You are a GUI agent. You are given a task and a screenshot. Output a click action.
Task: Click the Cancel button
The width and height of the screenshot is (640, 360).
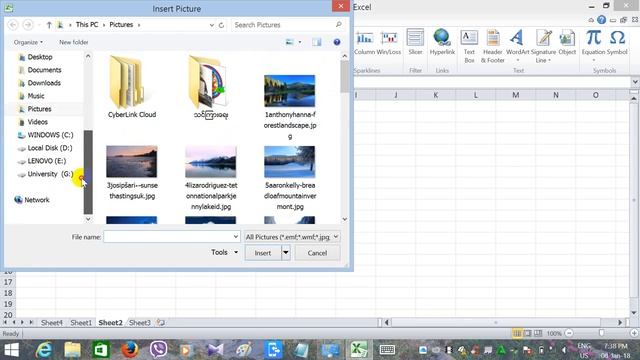point(317,253)
